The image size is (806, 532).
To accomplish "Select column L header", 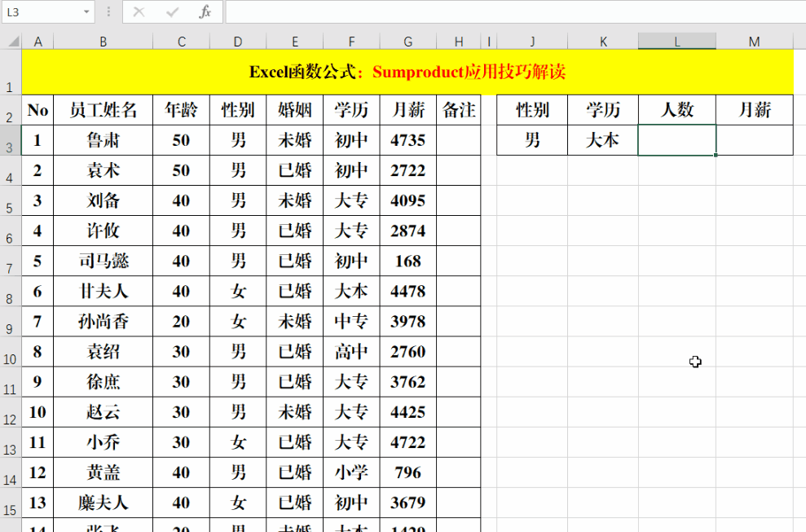I will point(677,42).
